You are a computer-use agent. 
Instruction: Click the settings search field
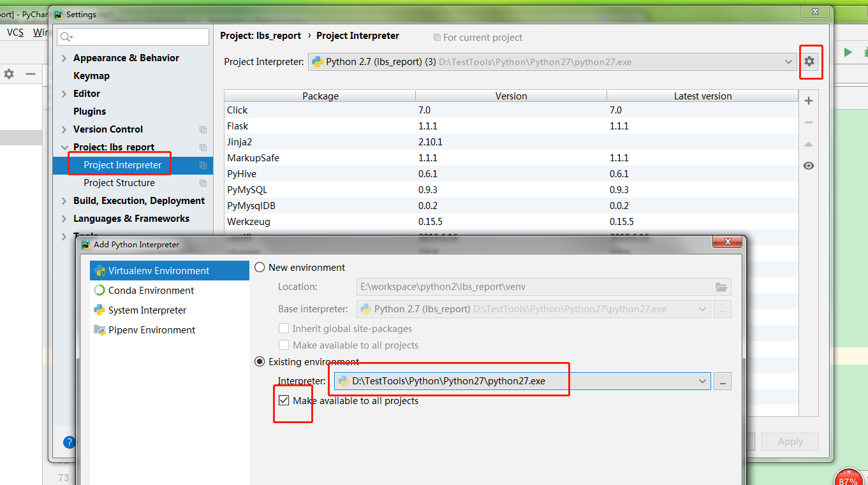pos(132,36)
